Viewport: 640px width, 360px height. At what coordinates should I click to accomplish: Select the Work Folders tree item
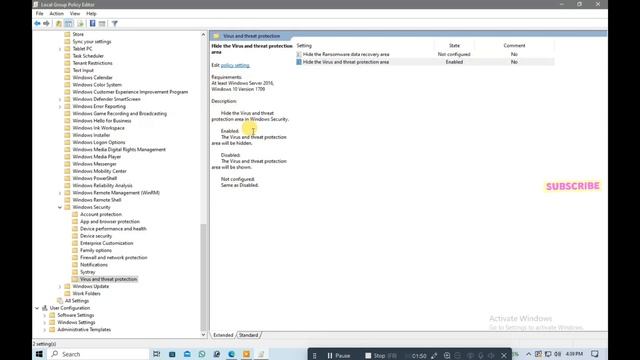(x=87, y=294)
